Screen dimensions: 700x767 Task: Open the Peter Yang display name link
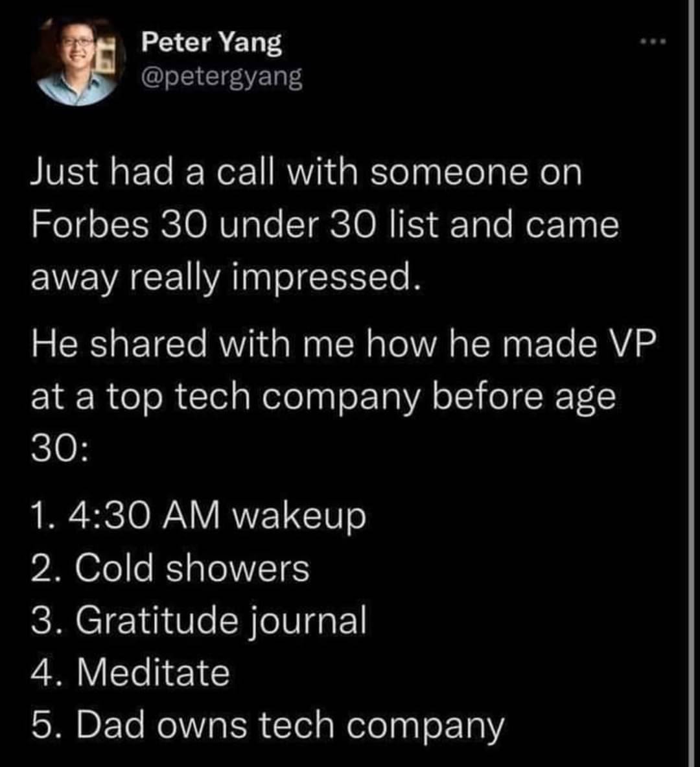[x=211, y=43]
